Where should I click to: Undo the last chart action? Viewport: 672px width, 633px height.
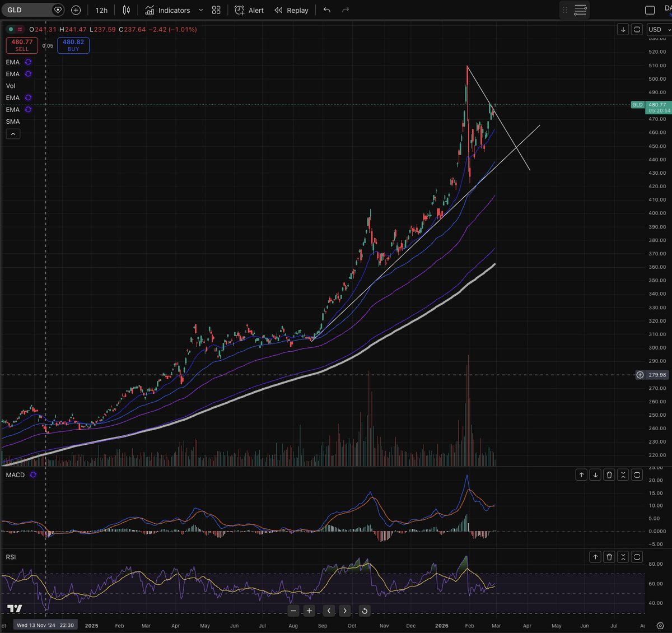pyautogui.click(x=326, y=10)
